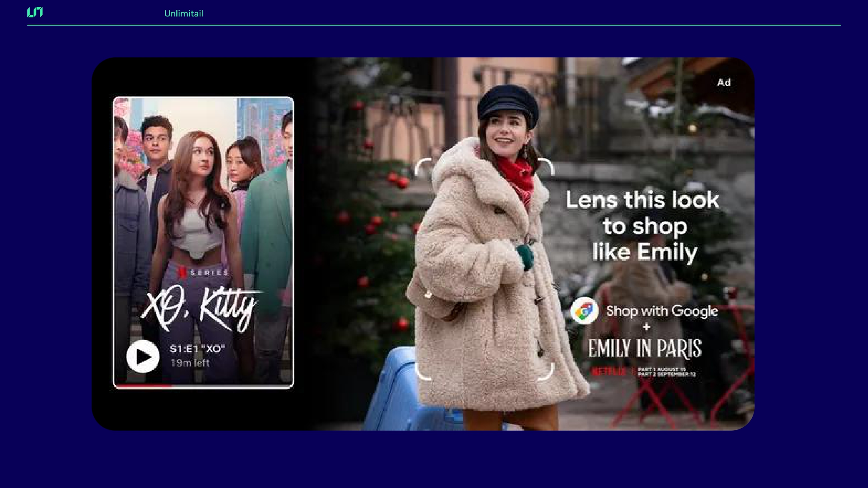Image resolution: width=868 pixels, height=488 pixels.
Task: Click the red playback progress bar
Action: point(143,385)
